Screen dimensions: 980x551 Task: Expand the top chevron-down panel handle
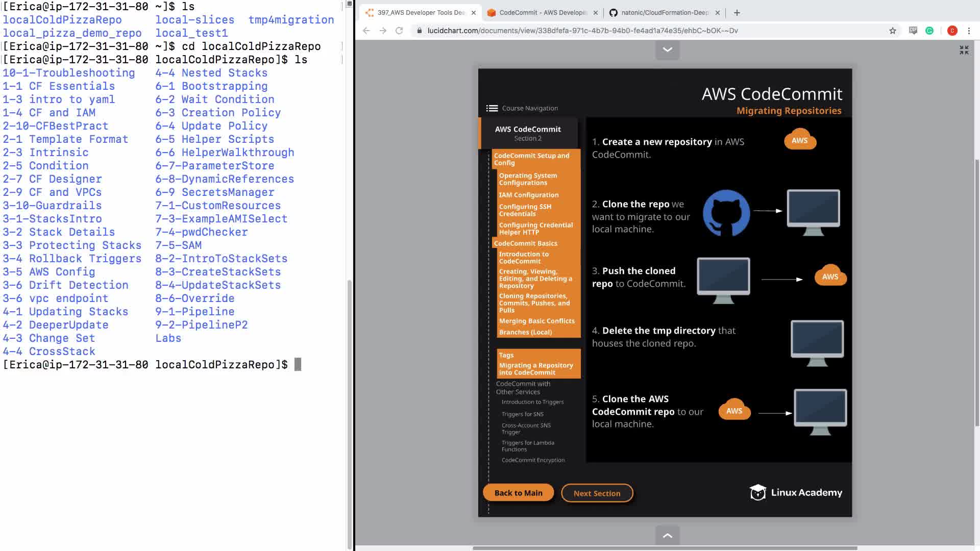coord(667,49)
